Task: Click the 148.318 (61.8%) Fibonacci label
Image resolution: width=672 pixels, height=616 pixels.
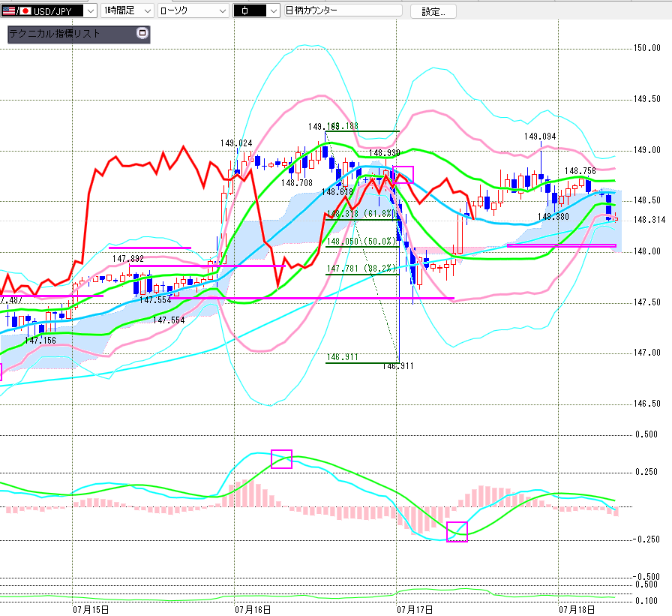Action: point(361,214)
